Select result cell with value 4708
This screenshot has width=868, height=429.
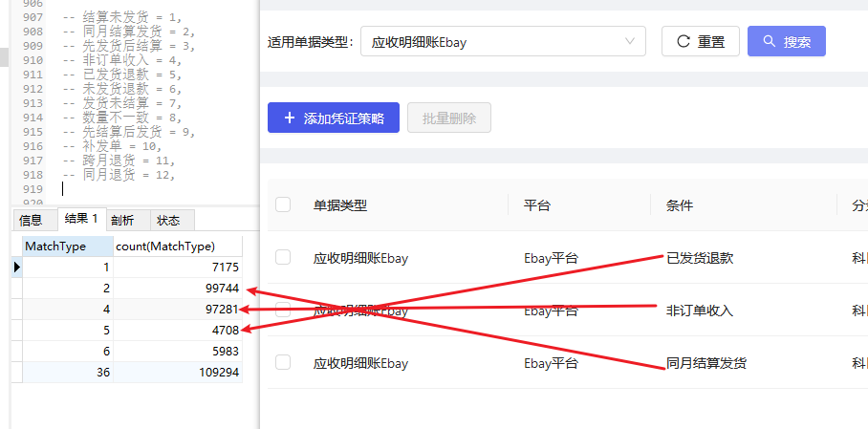pyautogui.click(x=178, y=331)
